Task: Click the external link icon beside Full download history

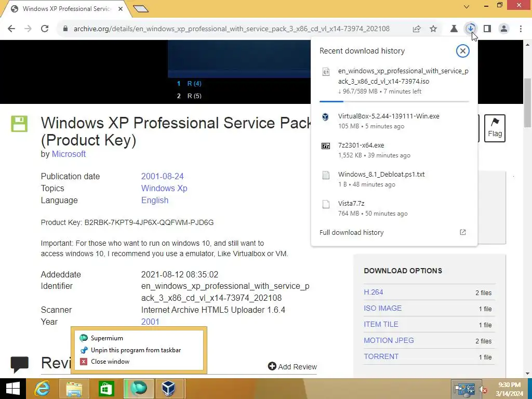Action: 463,232
